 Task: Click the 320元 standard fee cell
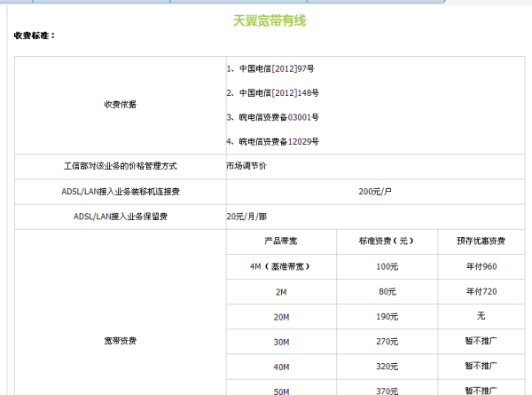pos(387,367)
